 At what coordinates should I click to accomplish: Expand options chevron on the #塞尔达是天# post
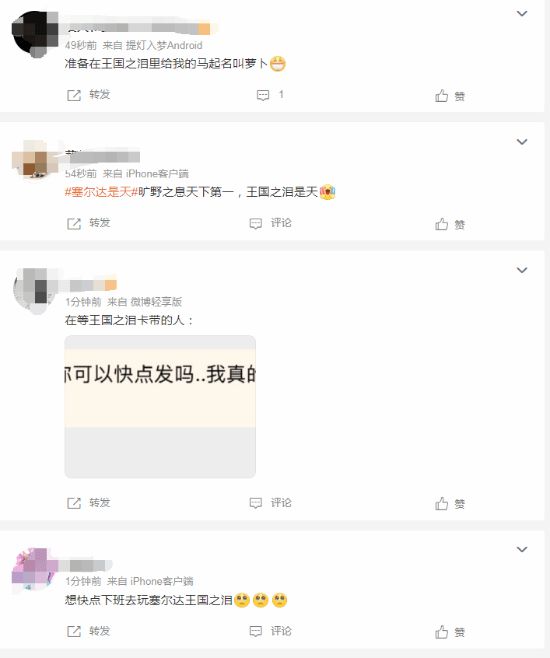[522, 142]
